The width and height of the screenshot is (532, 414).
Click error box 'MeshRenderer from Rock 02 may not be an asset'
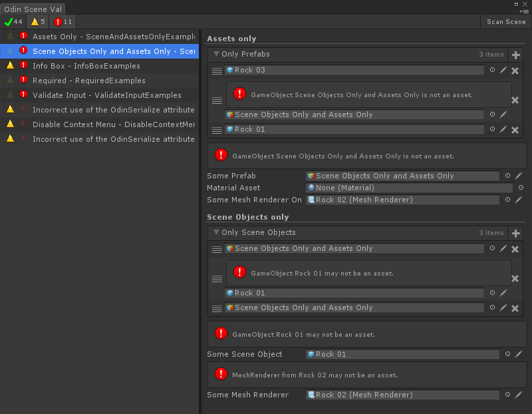point(367,375)
